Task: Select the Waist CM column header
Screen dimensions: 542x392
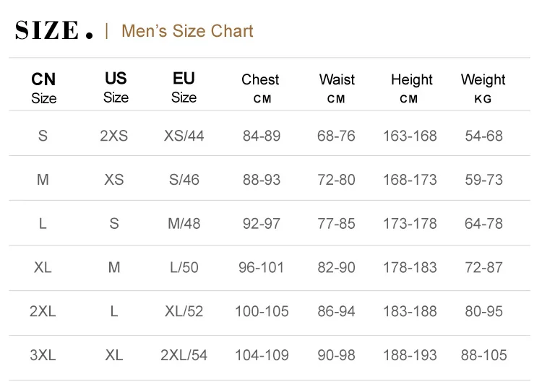Action: 337,87
